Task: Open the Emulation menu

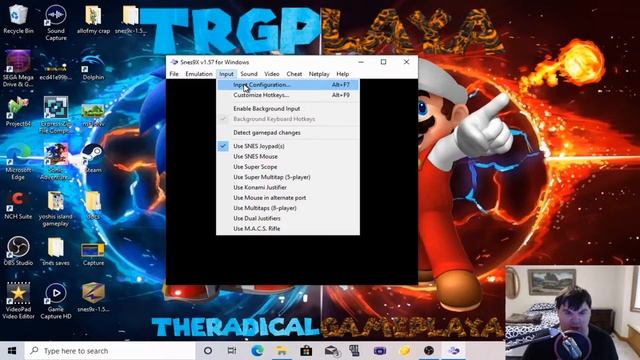Action: click(199, 74)
